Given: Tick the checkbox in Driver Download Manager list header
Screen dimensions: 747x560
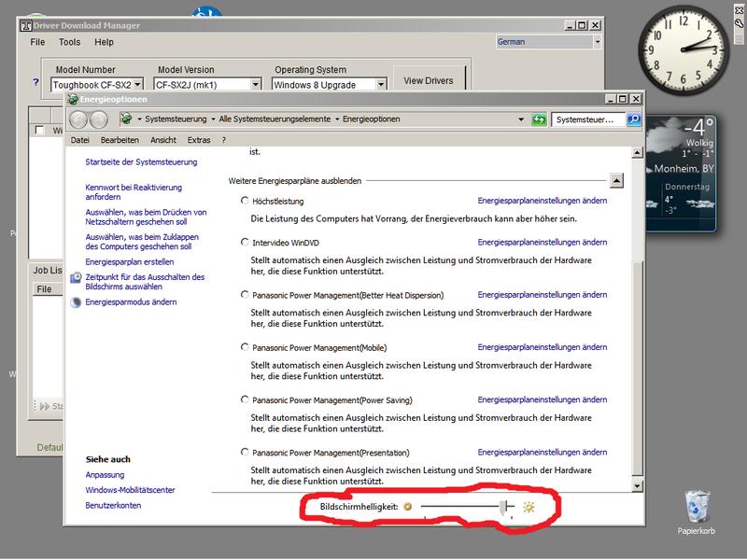Looking at the screenshot, I should tap(39, 130).
